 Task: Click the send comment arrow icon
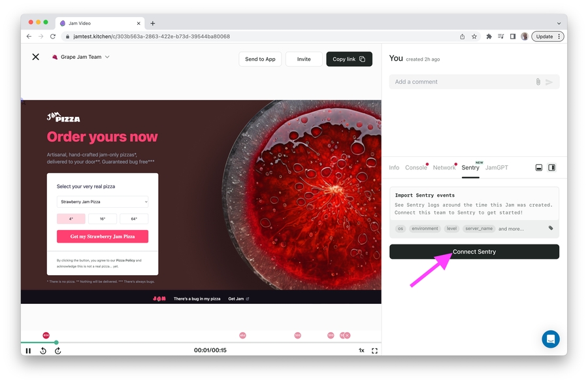549,82
